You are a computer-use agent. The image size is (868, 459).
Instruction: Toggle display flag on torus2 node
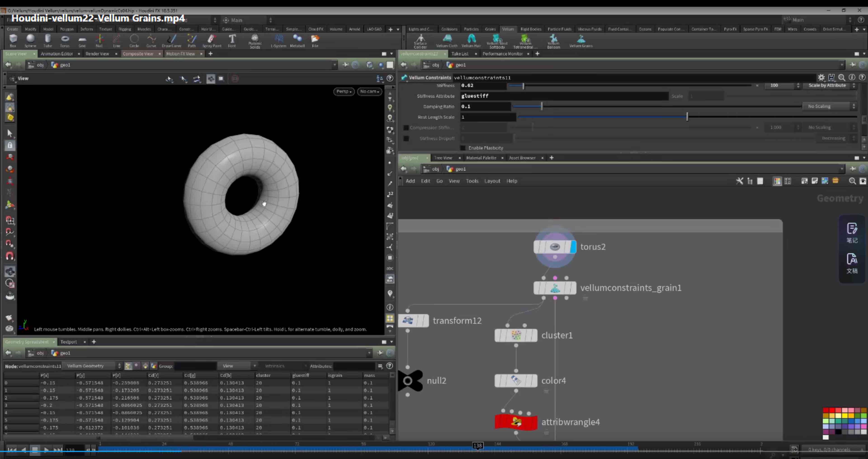pyautogui.click(x=573, y=247)
